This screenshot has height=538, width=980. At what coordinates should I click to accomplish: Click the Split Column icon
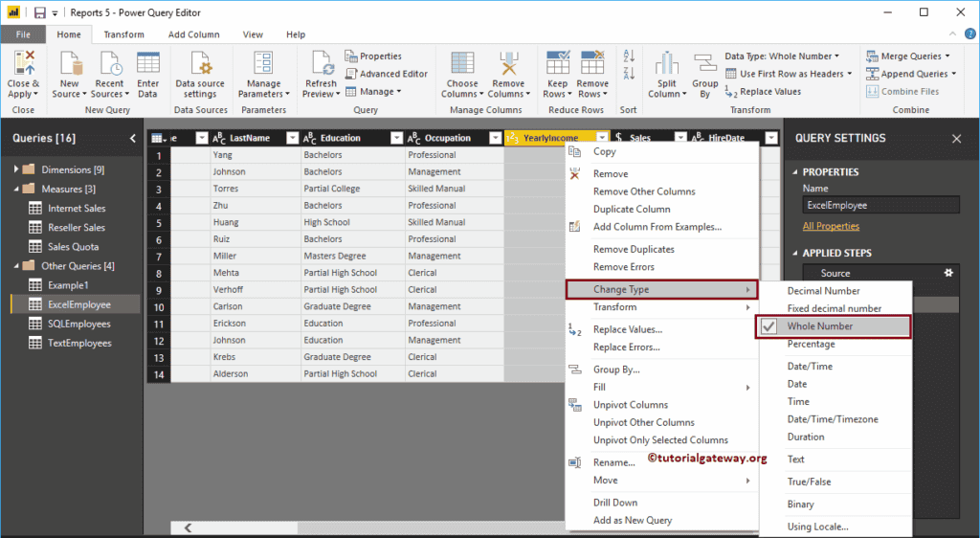click(x=667, y=63)
